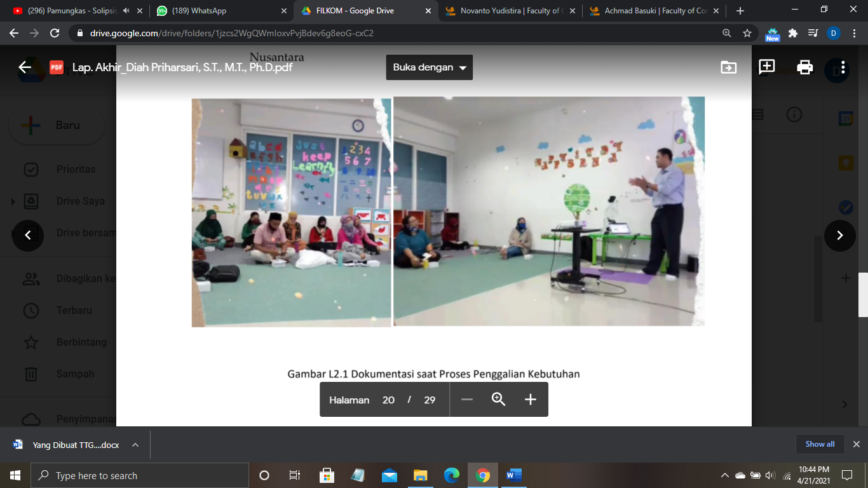This screenshot has height=488, width=868.
Task: Switch to the Achmad Basuki tab
Action: 654,11
